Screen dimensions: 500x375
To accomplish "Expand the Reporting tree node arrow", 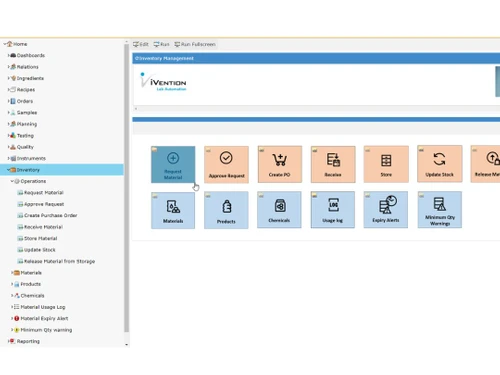I will click(8, 341).
